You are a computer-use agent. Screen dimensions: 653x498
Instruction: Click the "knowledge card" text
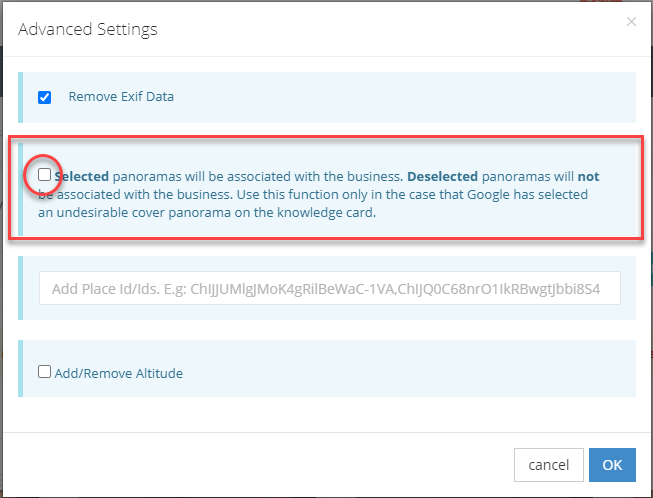(x=329, y=212)
